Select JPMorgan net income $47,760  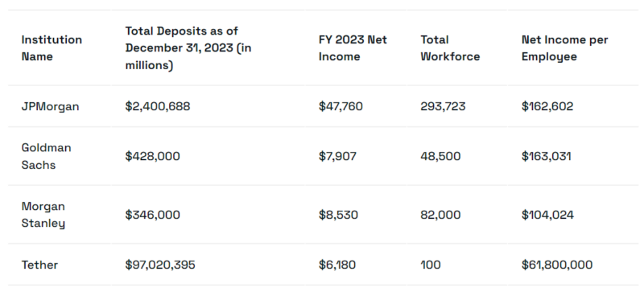341,107
